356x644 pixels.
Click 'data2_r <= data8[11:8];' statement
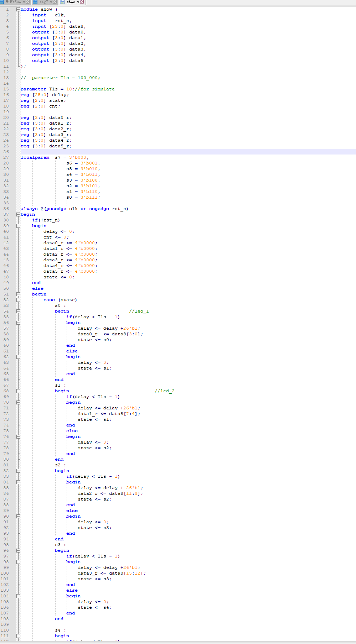coord(110,493)
